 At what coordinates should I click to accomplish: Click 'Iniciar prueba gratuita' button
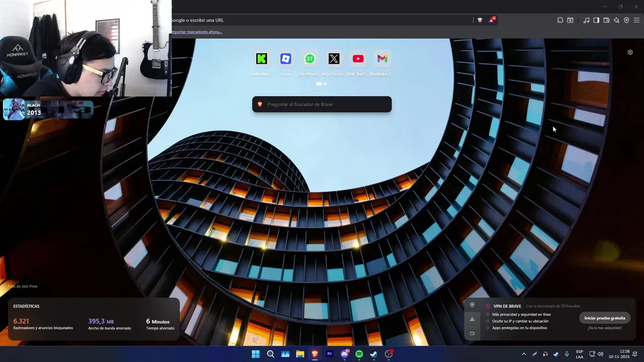(x=605, y=318)
